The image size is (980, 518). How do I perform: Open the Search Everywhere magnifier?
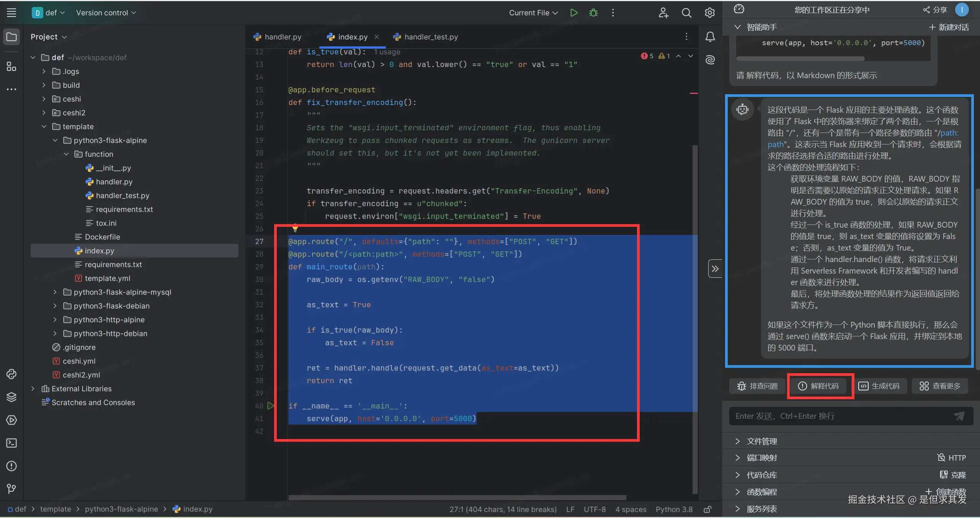[x=686, y=13]
